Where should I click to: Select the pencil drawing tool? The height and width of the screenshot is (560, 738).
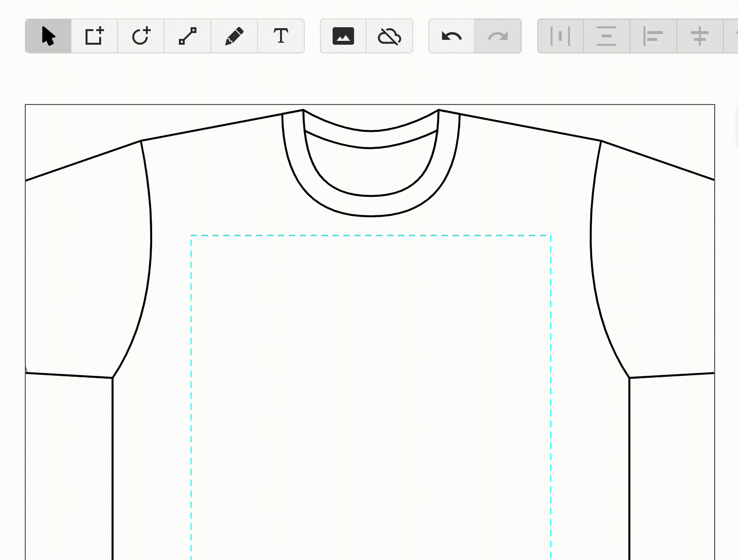pyautogui.click(x=234, y=36)
